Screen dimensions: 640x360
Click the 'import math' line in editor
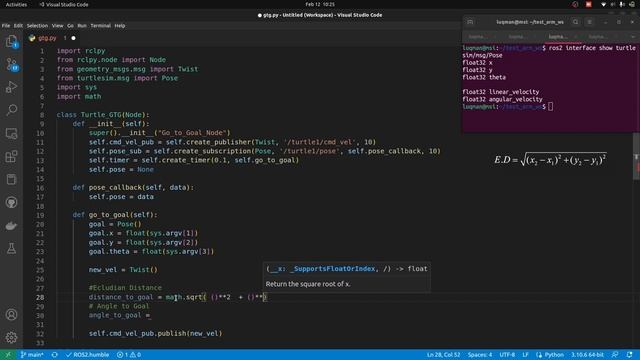pyautogui.click(x=79, y=97)
